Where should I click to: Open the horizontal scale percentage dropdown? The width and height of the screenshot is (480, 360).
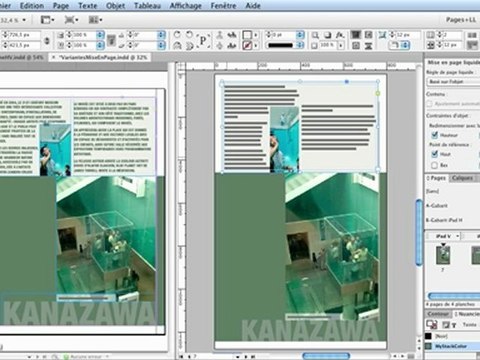pos(100,35)
